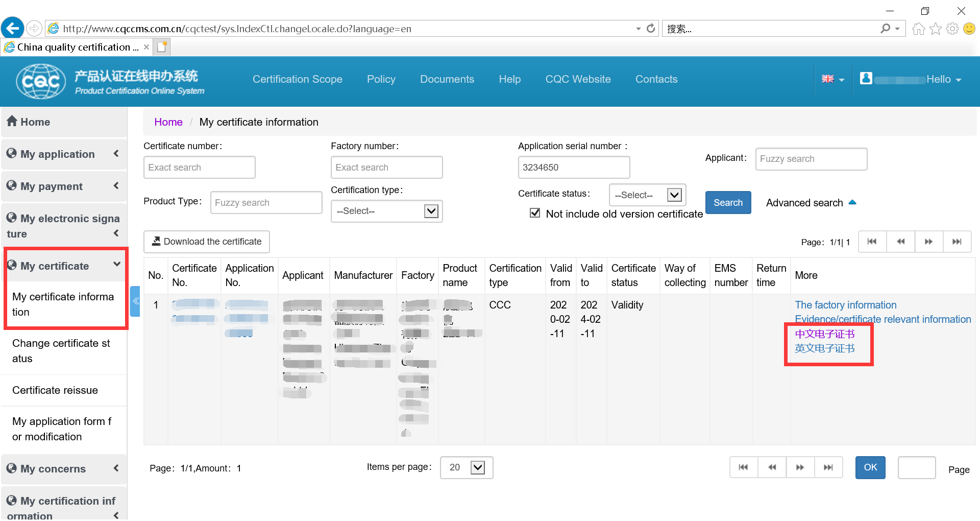The width and height of the screenshot is (980, 521).
Task: Open language flag selector dropdown
Action: [x=832, y=79]
